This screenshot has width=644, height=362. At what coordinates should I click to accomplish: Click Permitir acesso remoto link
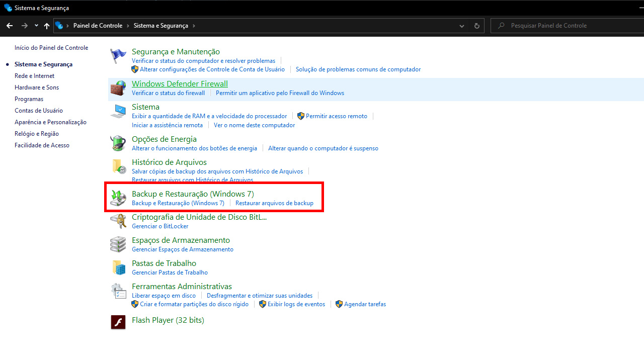point(336,116)
